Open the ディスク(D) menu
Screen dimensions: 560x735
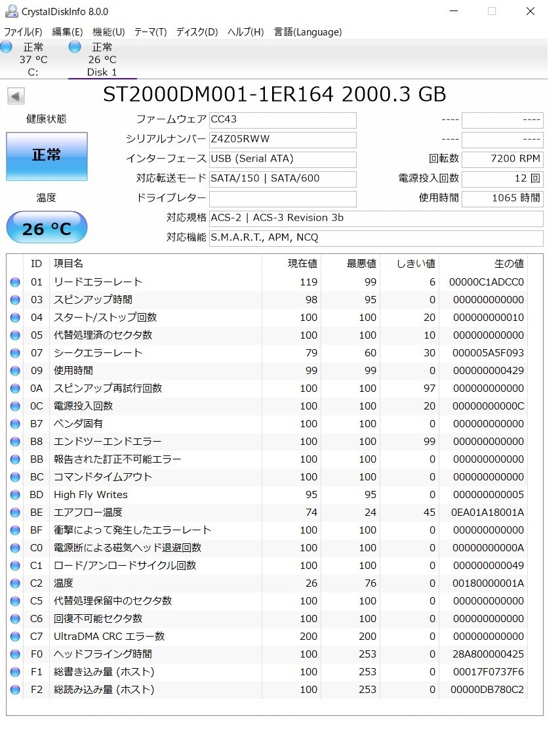point(197,32)
